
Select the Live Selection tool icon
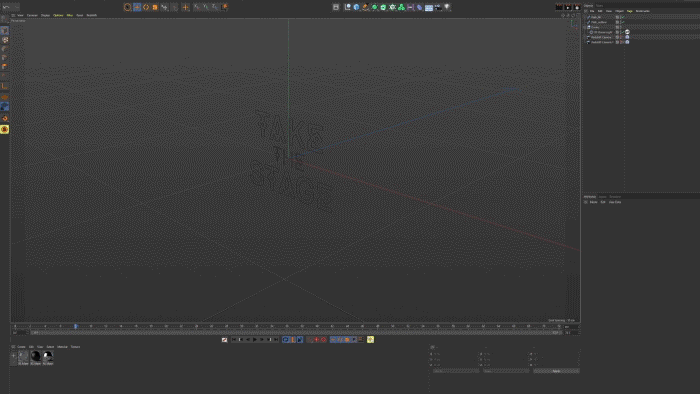[x=128, y=7]
